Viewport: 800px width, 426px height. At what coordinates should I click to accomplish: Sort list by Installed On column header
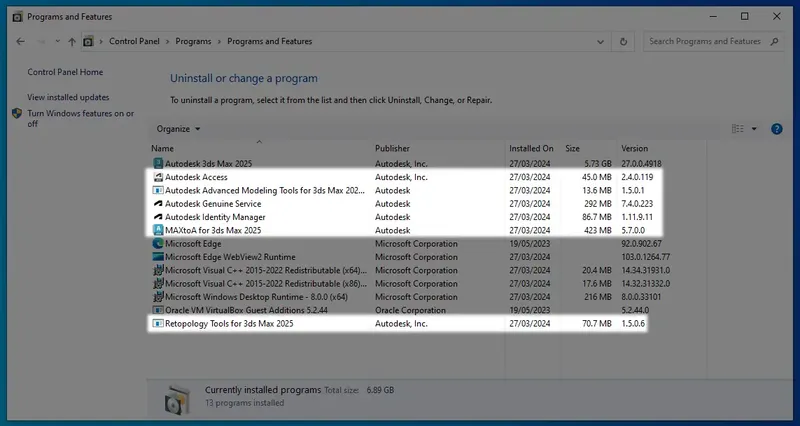pyautogui.click(x=531, y=148)
